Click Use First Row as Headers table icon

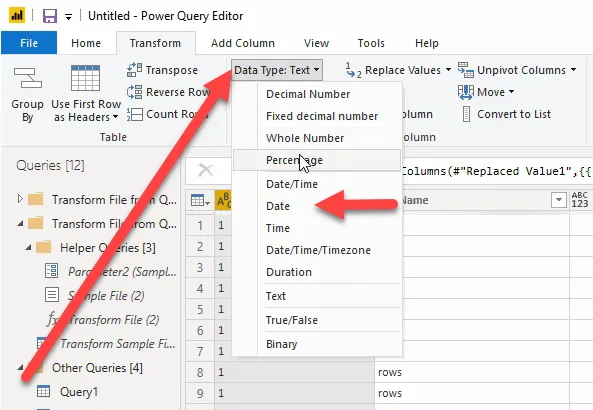[85, 78]
